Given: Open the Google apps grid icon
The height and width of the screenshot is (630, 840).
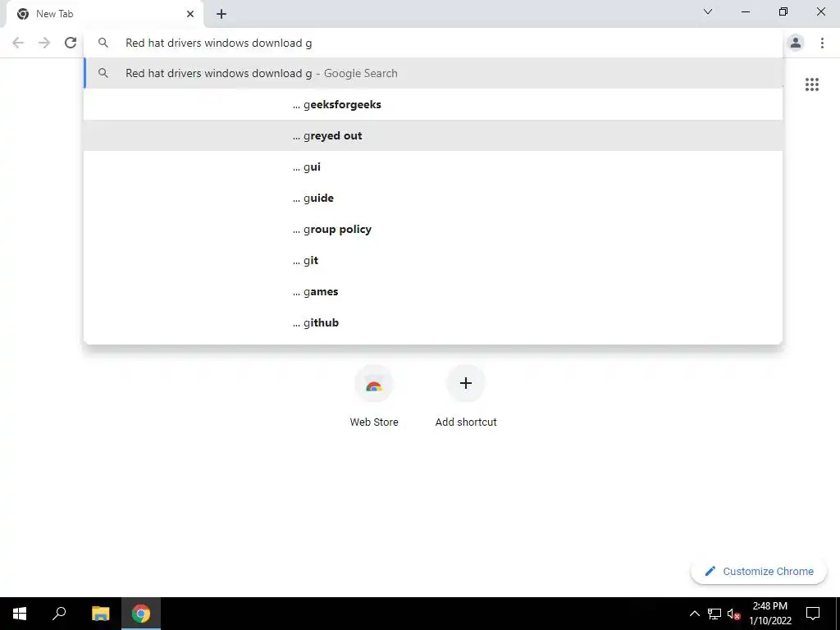Looking at the screenshot, I should (x=812, y=84).
